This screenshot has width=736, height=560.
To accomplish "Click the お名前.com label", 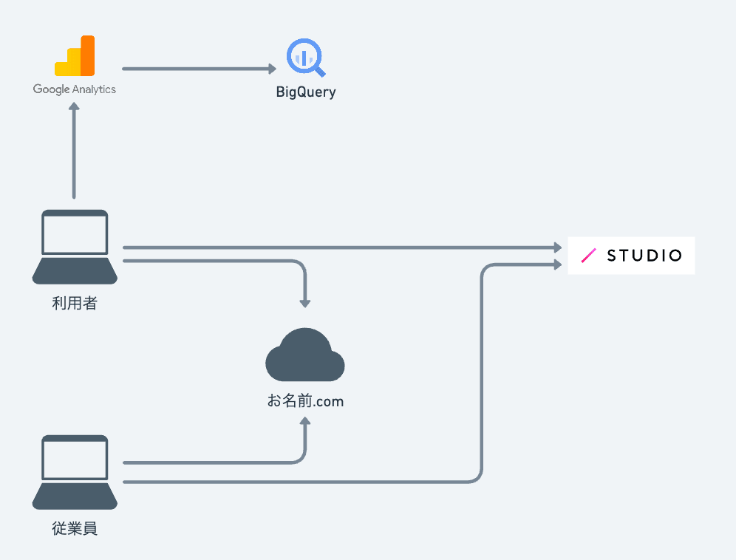I will (306, 401).
